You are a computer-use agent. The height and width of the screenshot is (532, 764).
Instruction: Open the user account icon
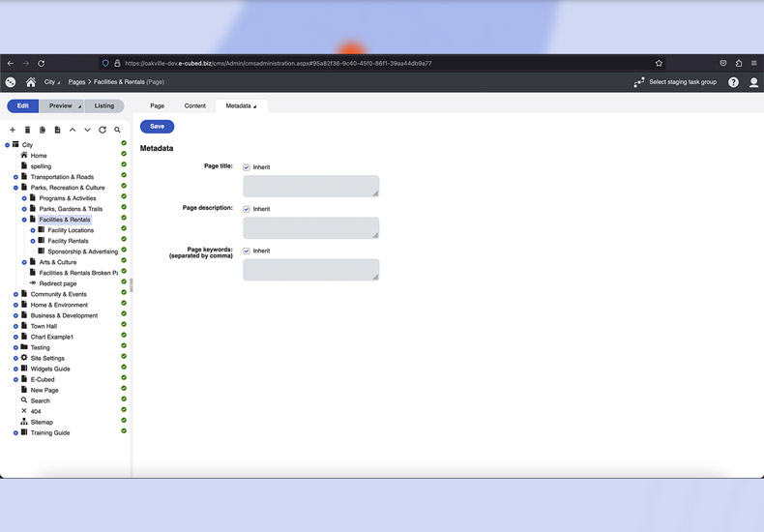[x=753, y=82]
